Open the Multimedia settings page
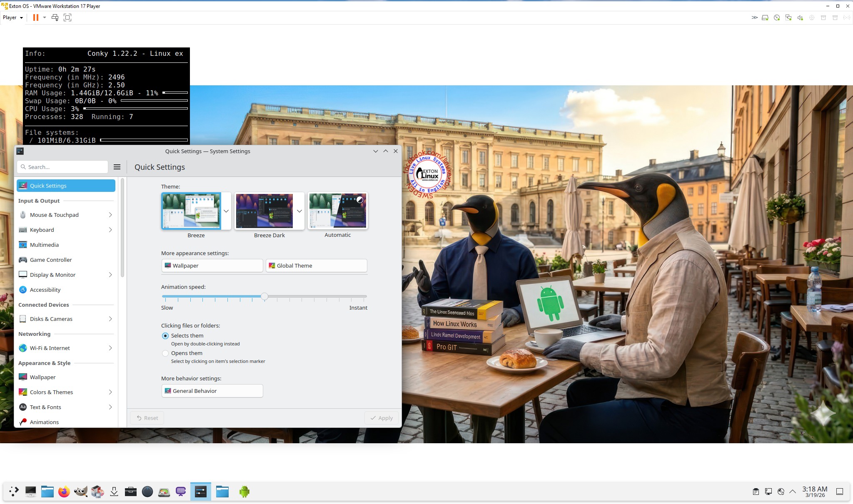The width and height of the screenshot is (853, 504). 44,245
